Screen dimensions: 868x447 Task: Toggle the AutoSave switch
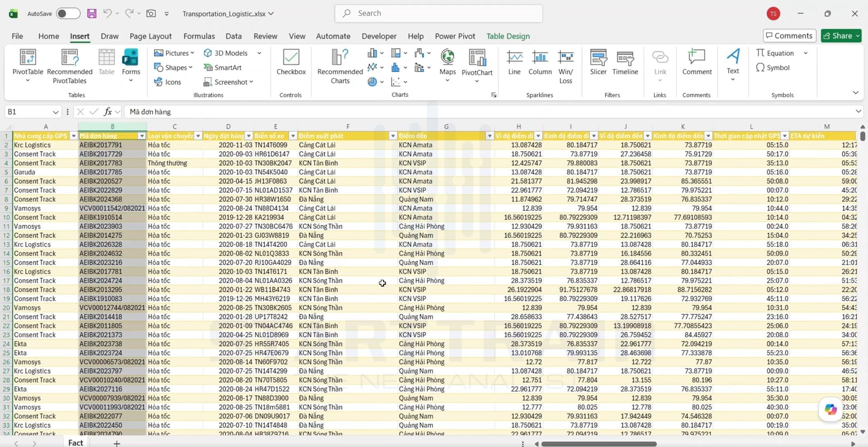(x=68, y=14)
